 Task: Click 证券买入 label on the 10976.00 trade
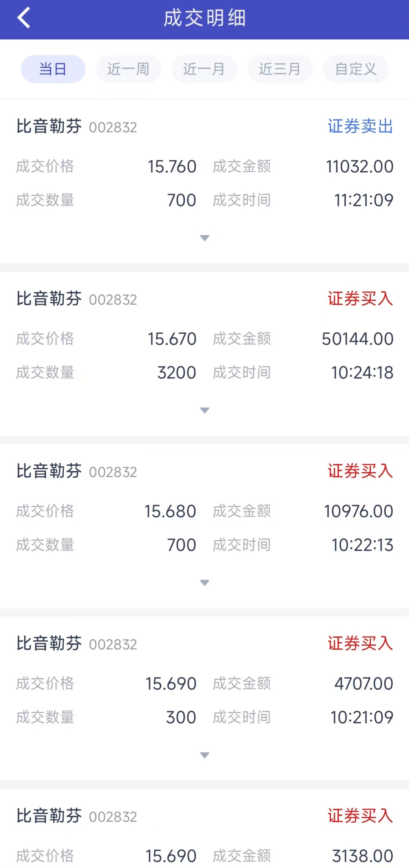click(360, 471)
